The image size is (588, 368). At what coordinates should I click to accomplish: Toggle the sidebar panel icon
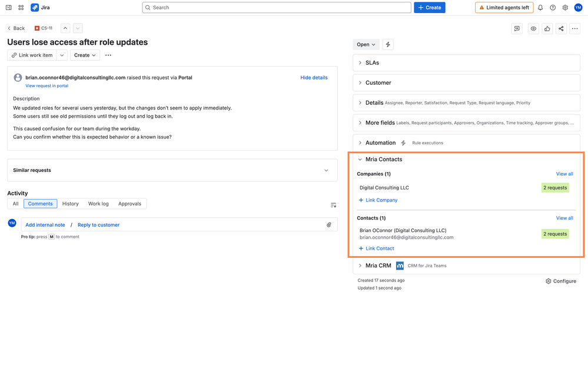(9, 8)
